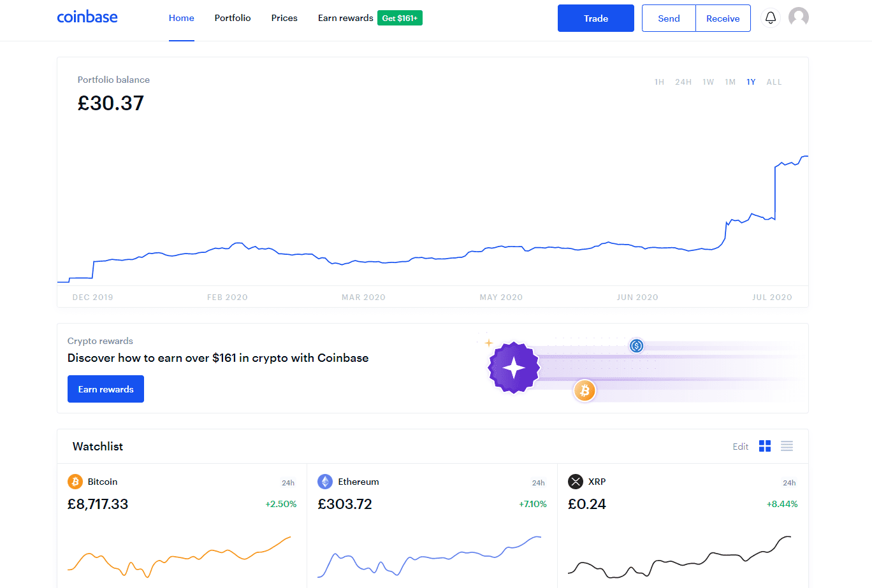
Task: Open the Prices tab
Action: tap(284, 18)
